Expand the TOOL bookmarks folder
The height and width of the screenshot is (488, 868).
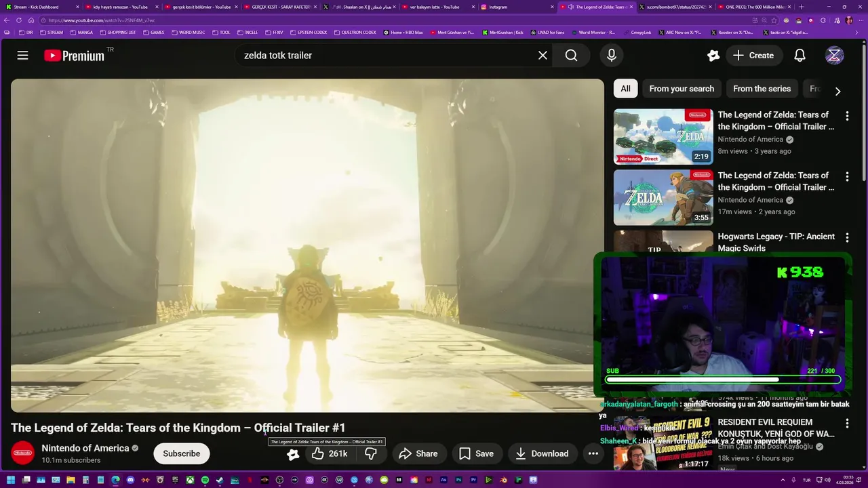[221, 32]
